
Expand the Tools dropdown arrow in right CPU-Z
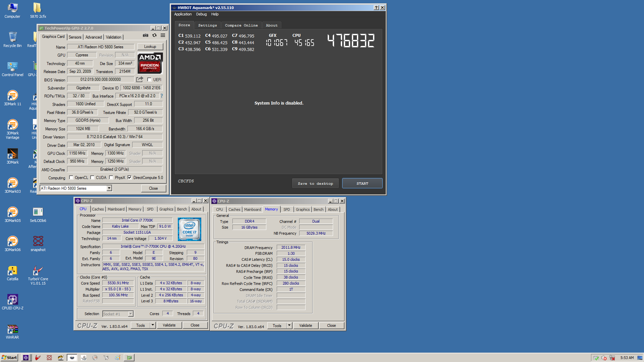[289, 325]
